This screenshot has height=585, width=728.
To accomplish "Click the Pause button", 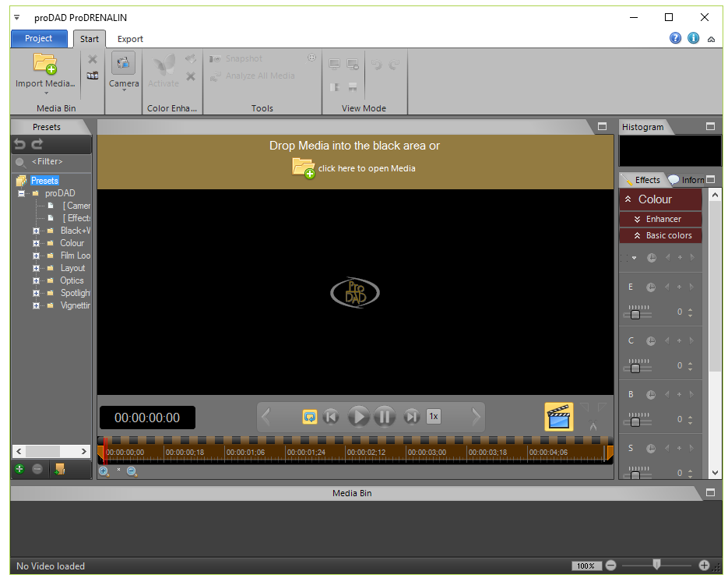I will click(385, 417).
